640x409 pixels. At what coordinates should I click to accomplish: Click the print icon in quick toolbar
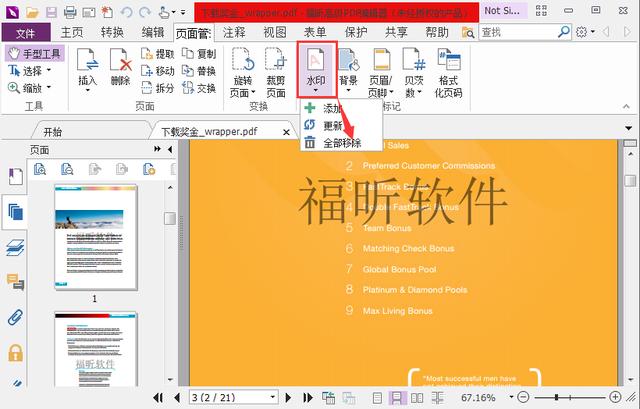tap(70, 12)
